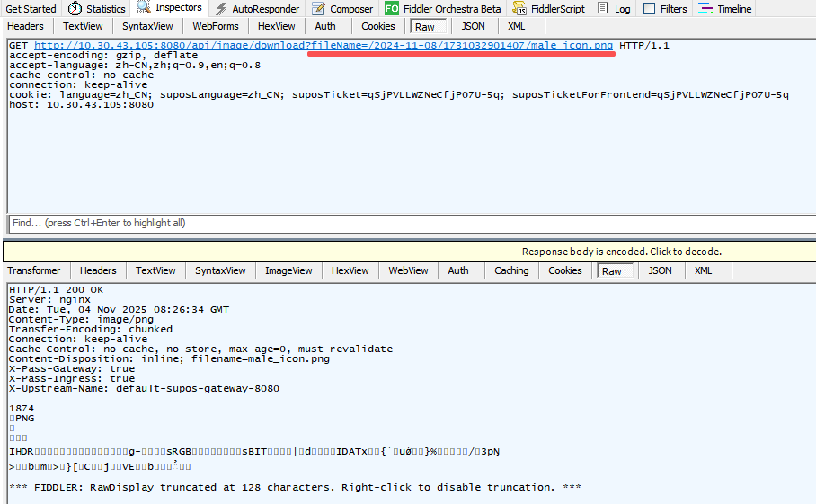
Task: Click the Log document icon
Action: [x=603, y=9]
